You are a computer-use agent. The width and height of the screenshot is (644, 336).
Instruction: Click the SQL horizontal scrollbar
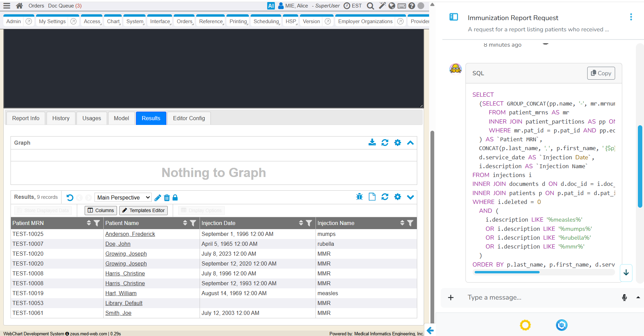[507, 272]
